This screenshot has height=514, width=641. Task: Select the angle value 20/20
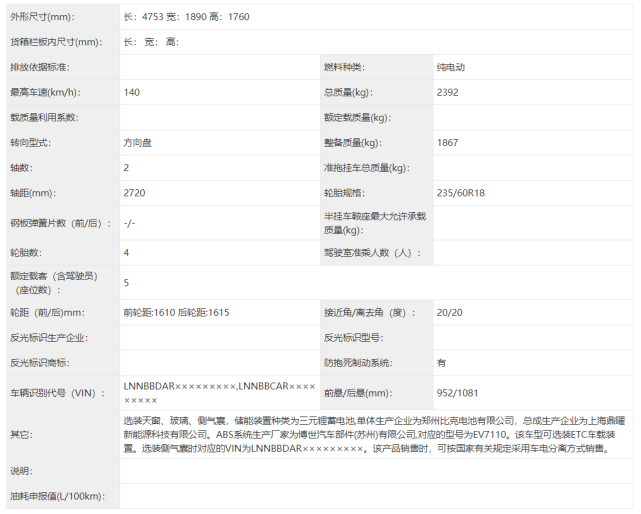[x=449, y=313]
